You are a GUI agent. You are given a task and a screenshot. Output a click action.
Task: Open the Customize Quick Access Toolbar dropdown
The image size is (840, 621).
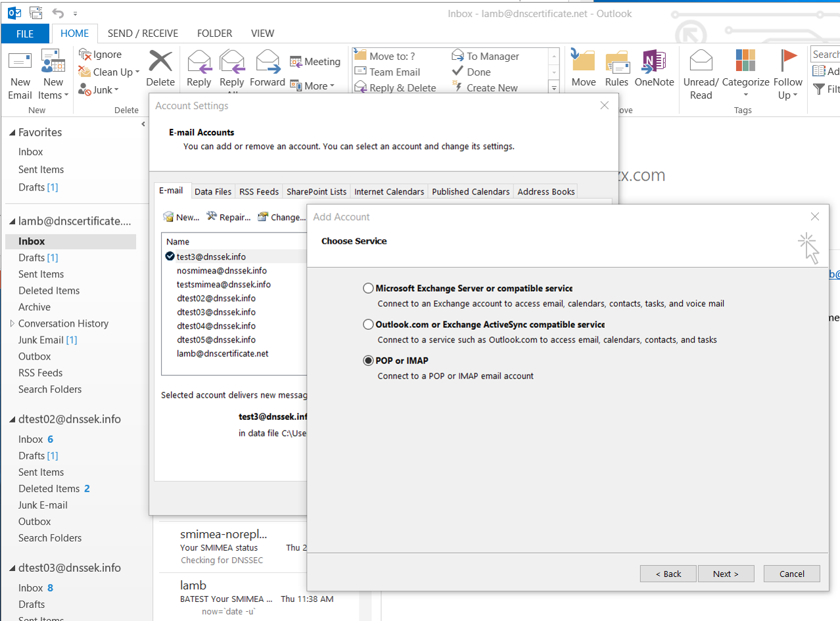point(76,14)
